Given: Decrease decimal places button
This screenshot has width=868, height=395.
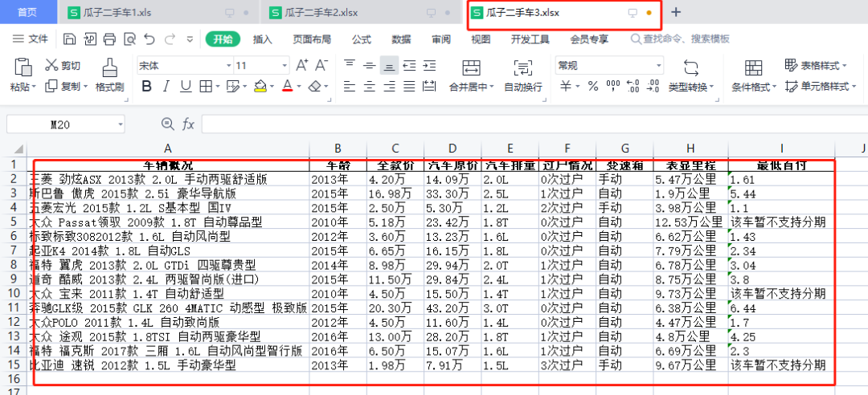Looking at the screenshot, I should (x=653, y=86).
